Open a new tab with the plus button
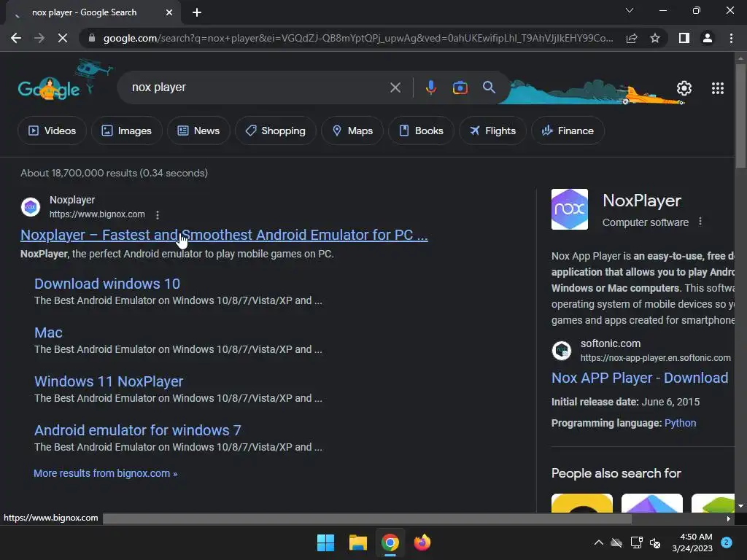The image size is (747, 560). point(197,12)
